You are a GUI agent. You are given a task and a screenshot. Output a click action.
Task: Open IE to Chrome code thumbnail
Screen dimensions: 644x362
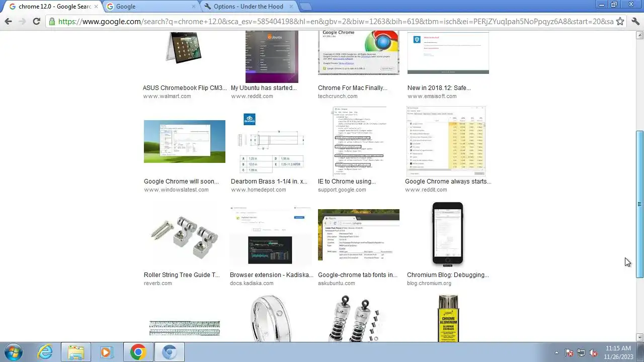click(x=359, y=141)
